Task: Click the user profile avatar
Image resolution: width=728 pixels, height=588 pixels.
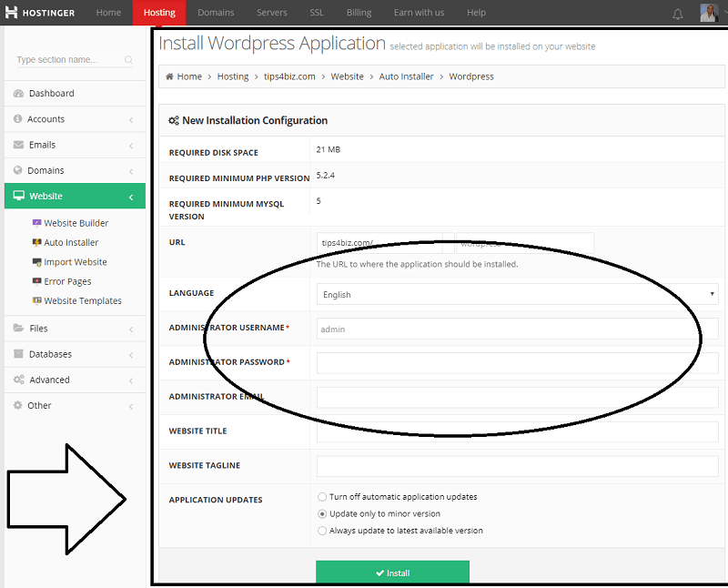Action: [x=709, y=13]
